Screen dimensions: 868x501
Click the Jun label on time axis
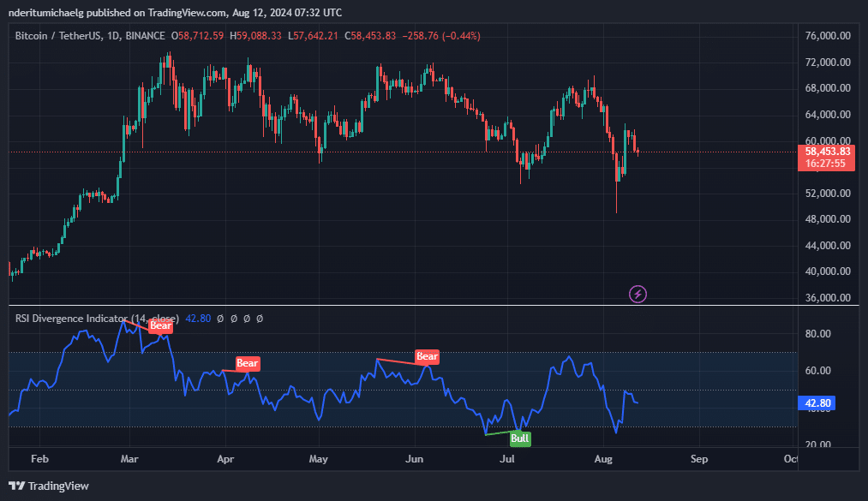(x=415, y=459)
